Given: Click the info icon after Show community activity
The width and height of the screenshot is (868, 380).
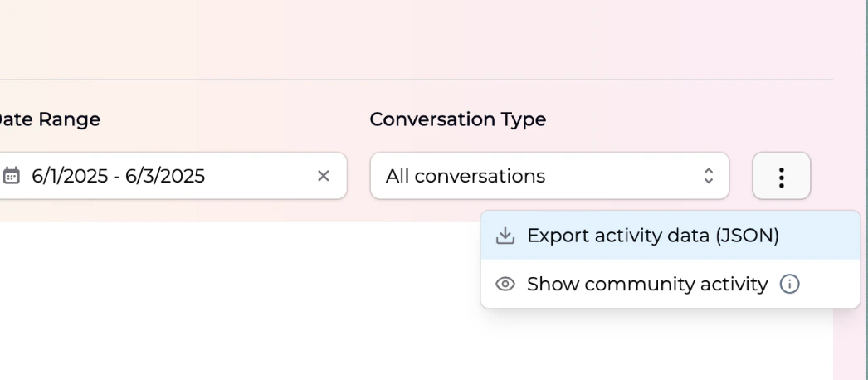Looking at the screenshot, I should (789, 284).
